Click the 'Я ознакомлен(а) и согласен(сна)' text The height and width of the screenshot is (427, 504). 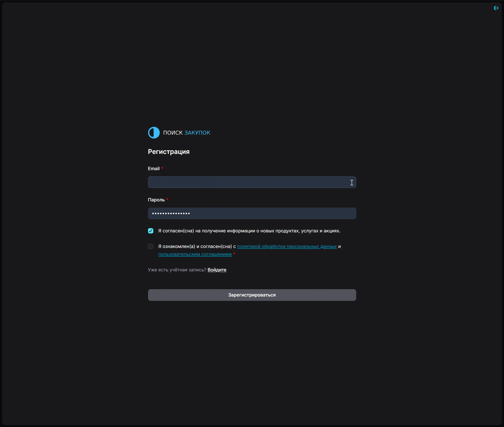coord(197,246)
